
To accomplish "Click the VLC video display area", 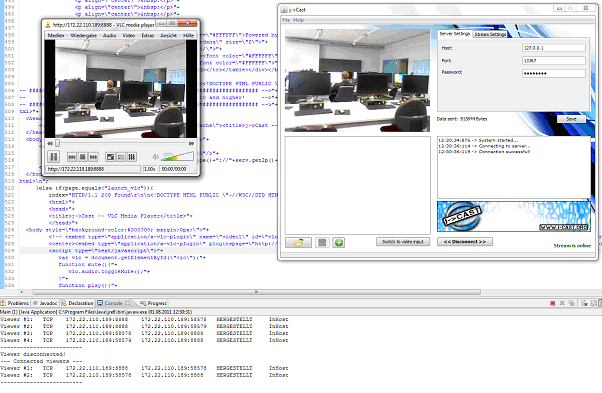I will (x=121, y=89).
